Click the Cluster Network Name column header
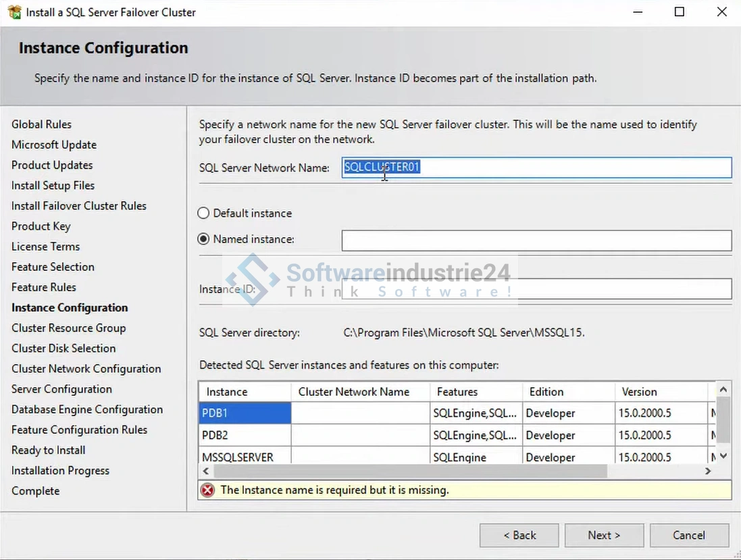741x560 pixels. (x=360, y=392)
